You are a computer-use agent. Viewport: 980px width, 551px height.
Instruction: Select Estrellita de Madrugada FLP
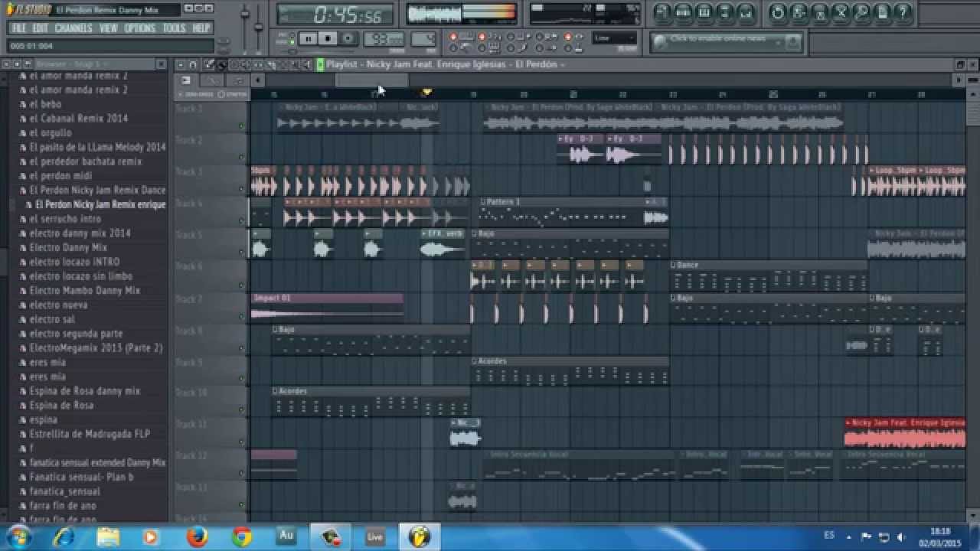click(x=90, y=434)
